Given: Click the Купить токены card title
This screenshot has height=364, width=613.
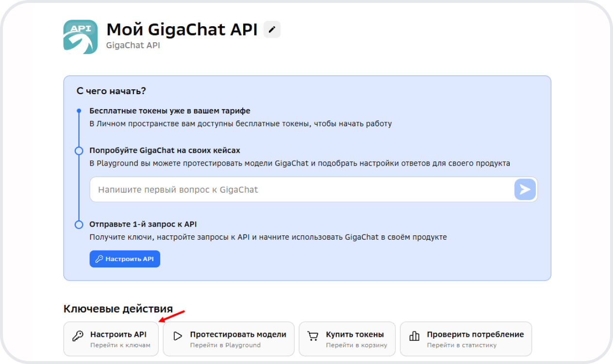Looking at the screenshot, I should (355, 334).
